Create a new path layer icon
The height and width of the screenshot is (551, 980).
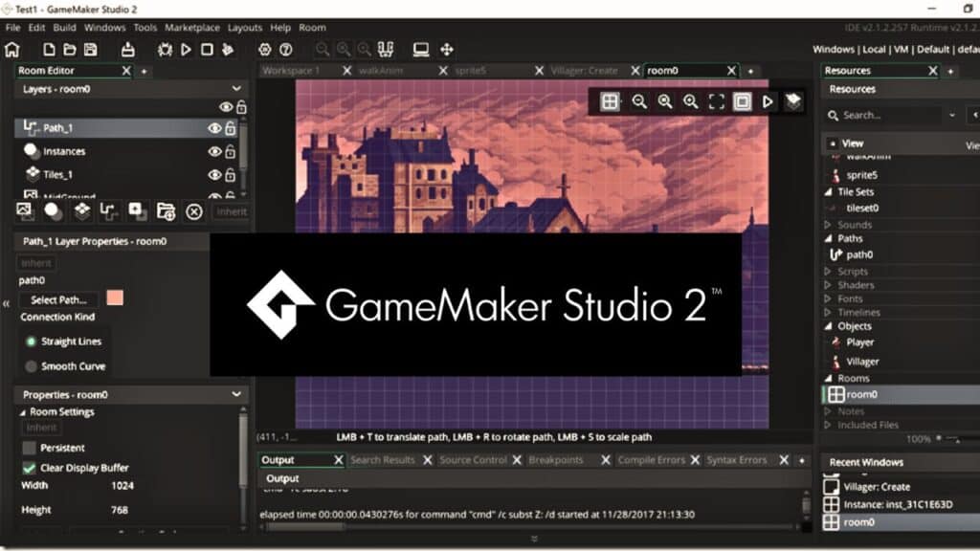coord(109,211)
